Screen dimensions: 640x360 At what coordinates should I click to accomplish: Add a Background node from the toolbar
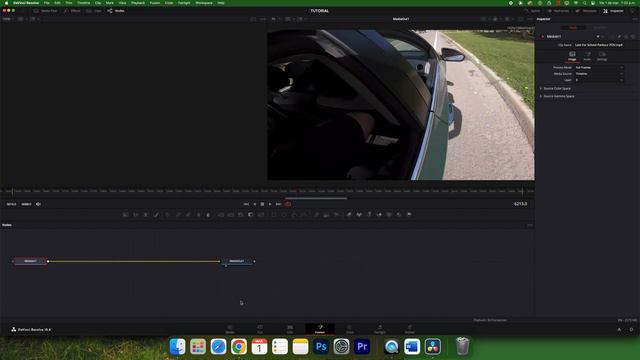[126, 214]
